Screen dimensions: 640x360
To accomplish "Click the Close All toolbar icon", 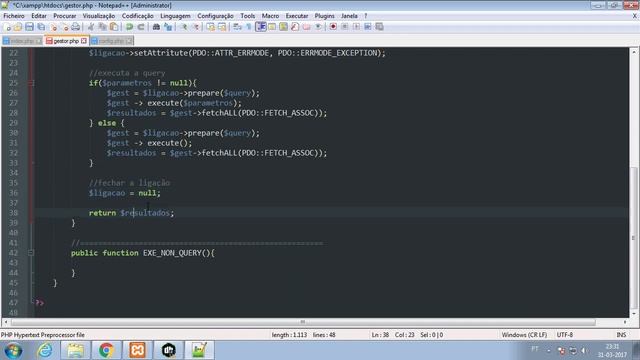I will tap(65, 27).
